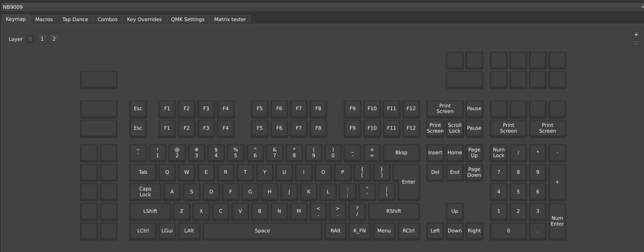Select layer 0
This screenshot has height=252, width=644.
pos(30,39)
